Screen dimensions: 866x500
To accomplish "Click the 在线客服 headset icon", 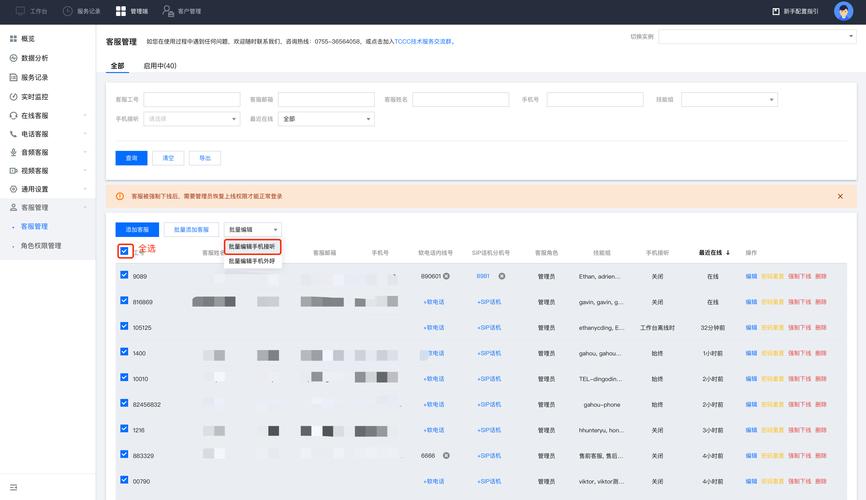I will pos(13,115).
